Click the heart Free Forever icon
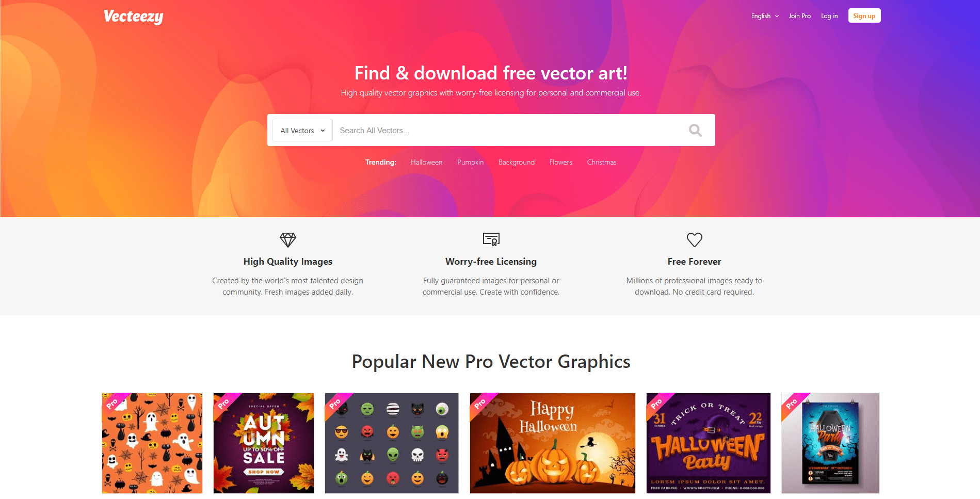The width and height of the screenshot is (980, 499). coord(695,239)
